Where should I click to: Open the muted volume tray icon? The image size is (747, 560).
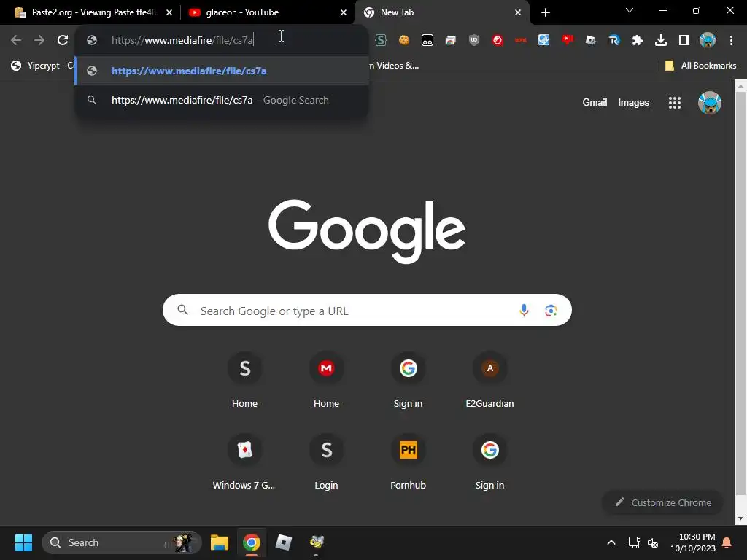653,542
